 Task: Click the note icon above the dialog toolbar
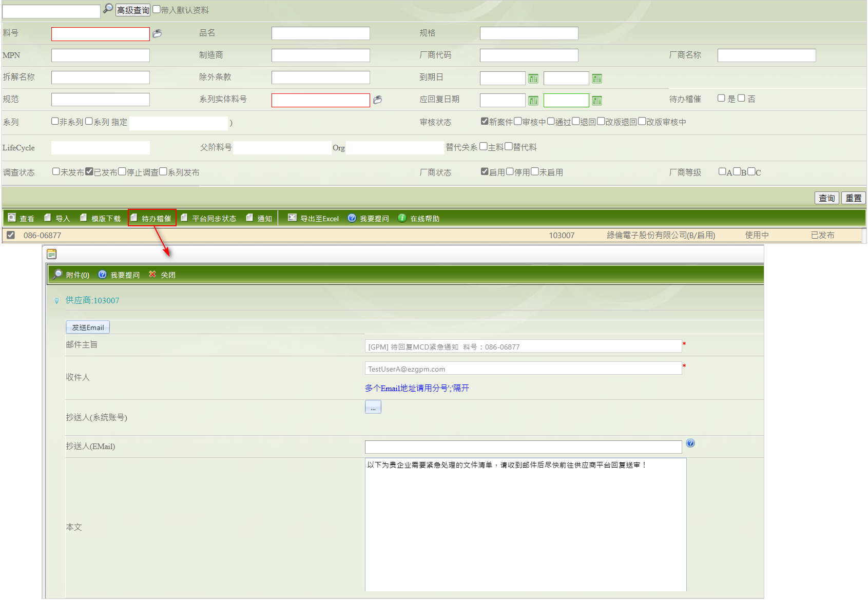click(51, 254)
